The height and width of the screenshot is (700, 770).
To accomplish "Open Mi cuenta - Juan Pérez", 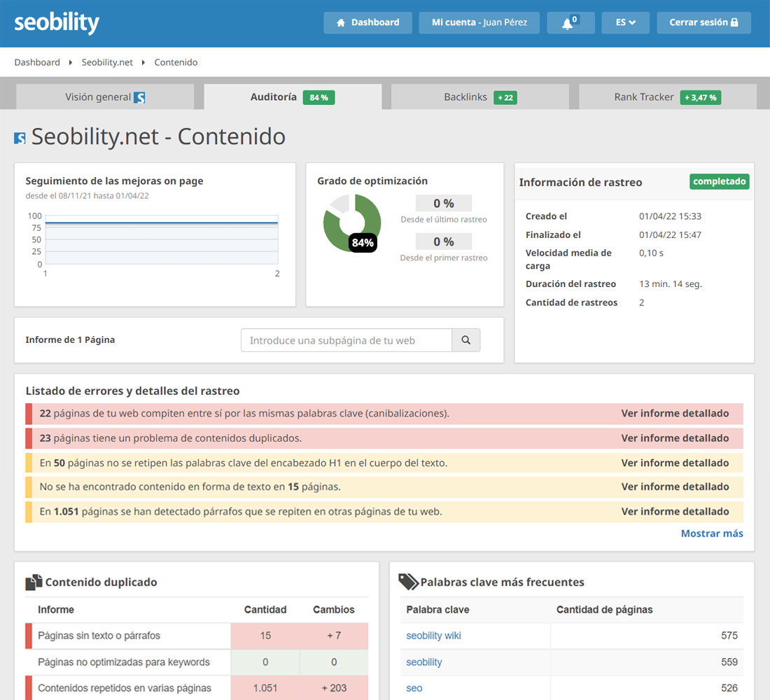I will click(x=479, y=22).
